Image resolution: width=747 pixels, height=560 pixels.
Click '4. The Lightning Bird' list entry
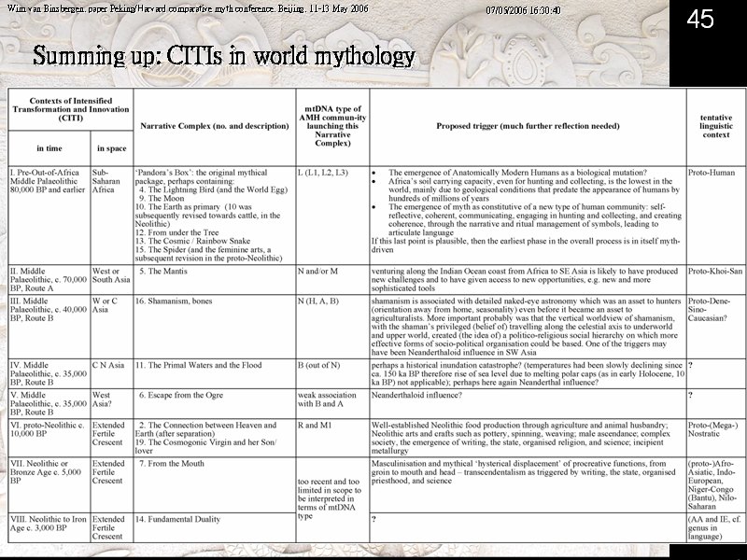[x=213, y=189]
